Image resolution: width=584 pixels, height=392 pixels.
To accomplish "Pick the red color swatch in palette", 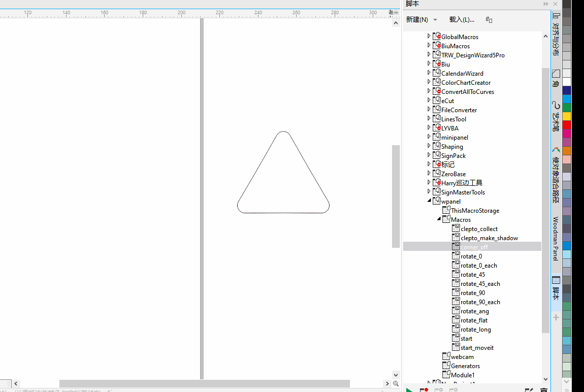I will tap(567, 125).
